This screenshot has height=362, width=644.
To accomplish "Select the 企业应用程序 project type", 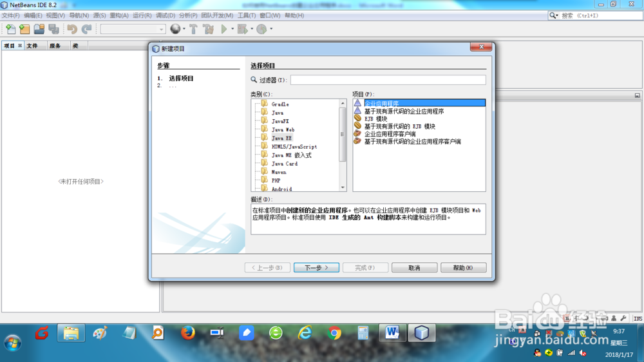I will pos(419,103).
